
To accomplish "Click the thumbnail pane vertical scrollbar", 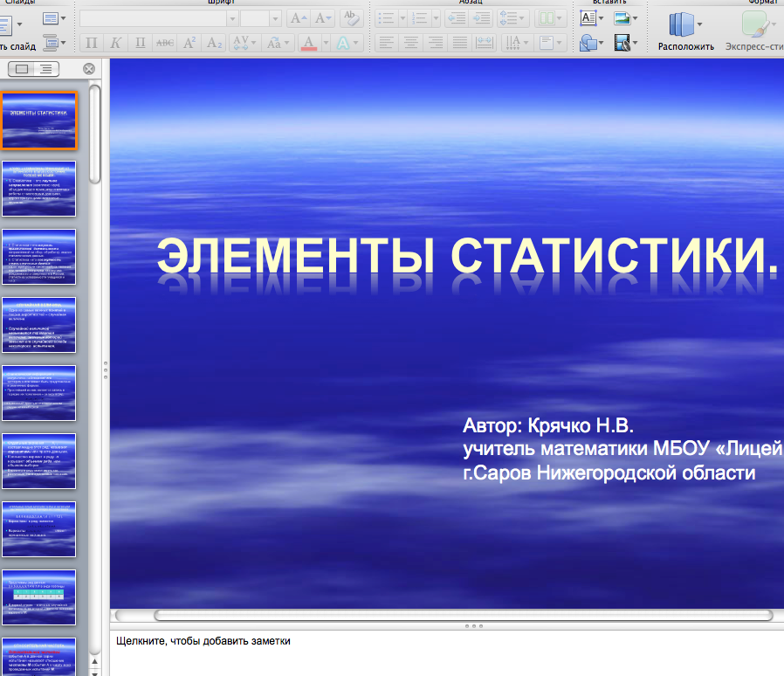I will pyautogui.click(x=94, y=135).
